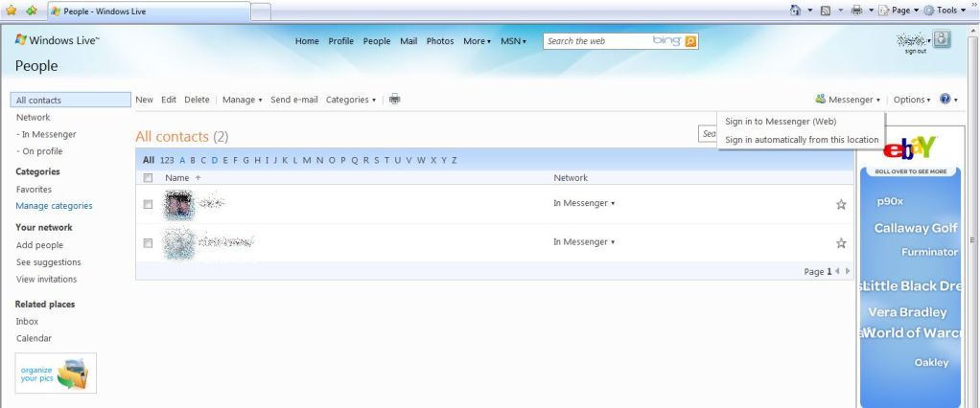Open the organize your pics banner
Viewport: 980px width, 408px height.
(56, 374)
